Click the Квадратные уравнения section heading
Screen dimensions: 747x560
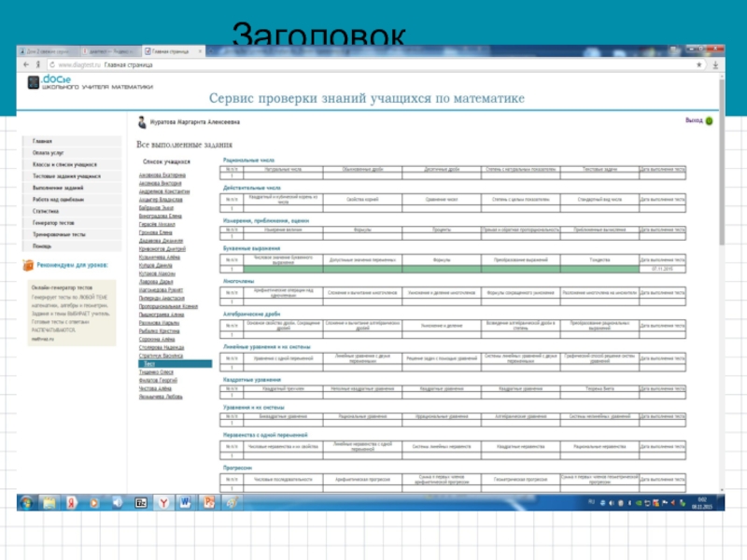click(x=252, y=380)
